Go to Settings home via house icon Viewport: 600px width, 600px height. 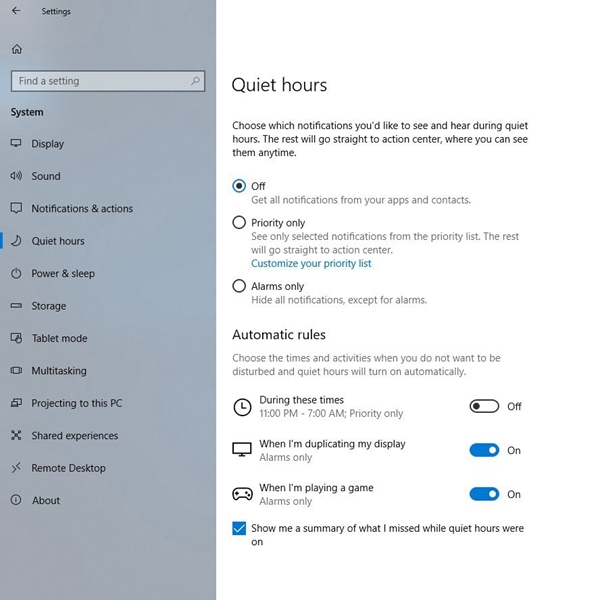pos(17,49)
